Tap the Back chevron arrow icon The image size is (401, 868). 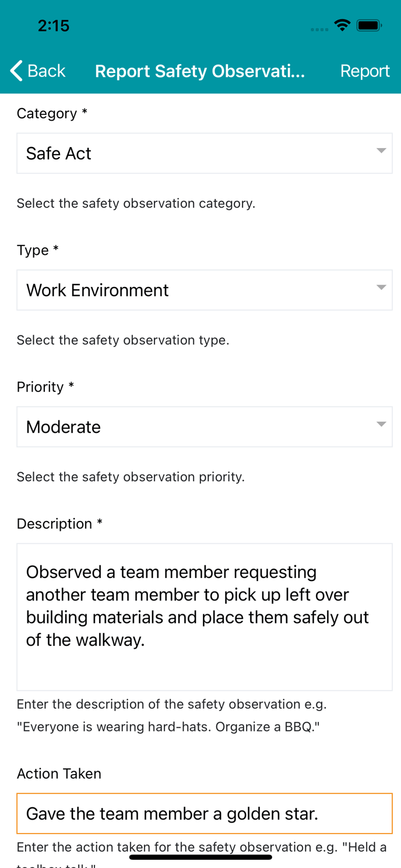click(16, 71)
